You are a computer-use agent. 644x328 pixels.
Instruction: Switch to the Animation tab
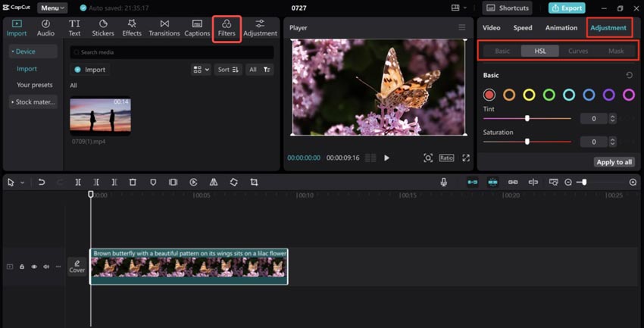561,28
